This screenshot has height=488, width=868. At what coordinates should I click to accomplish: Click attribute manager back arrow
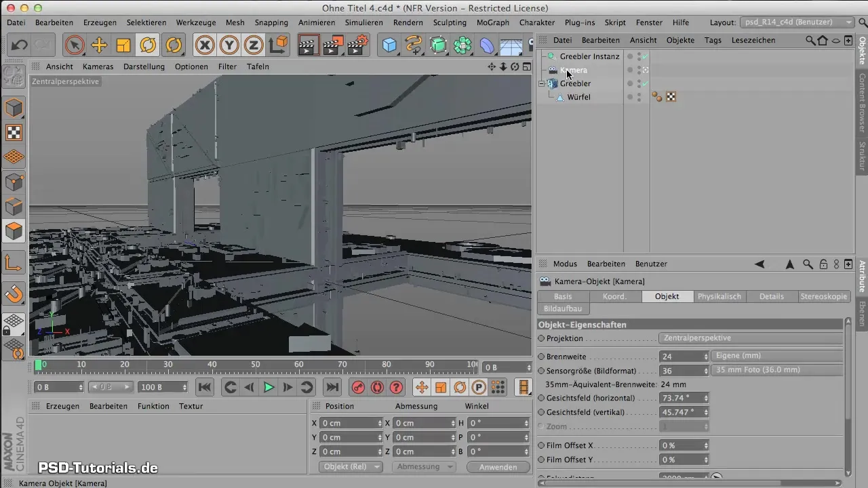(x=759, y=264)
